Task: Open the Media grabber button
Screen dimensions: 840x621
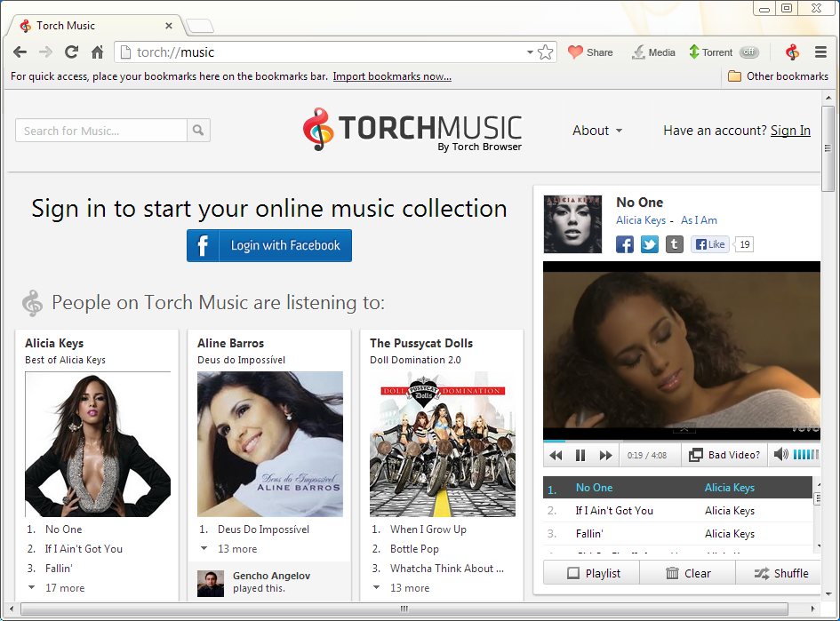Action: pos(653,52)
